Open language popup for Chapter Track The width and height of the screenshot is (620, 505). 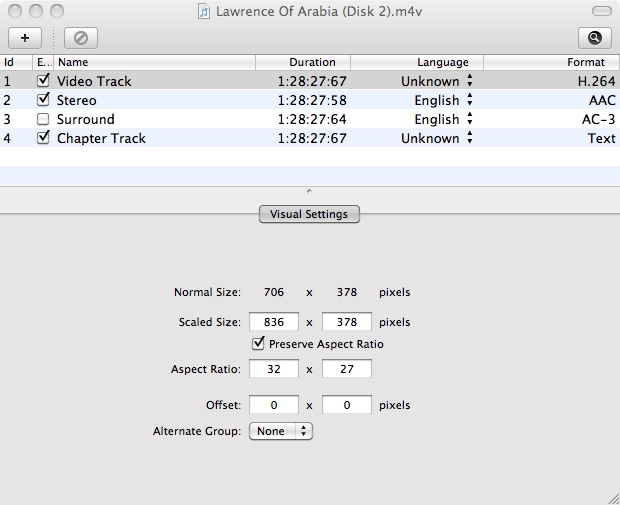469,138
